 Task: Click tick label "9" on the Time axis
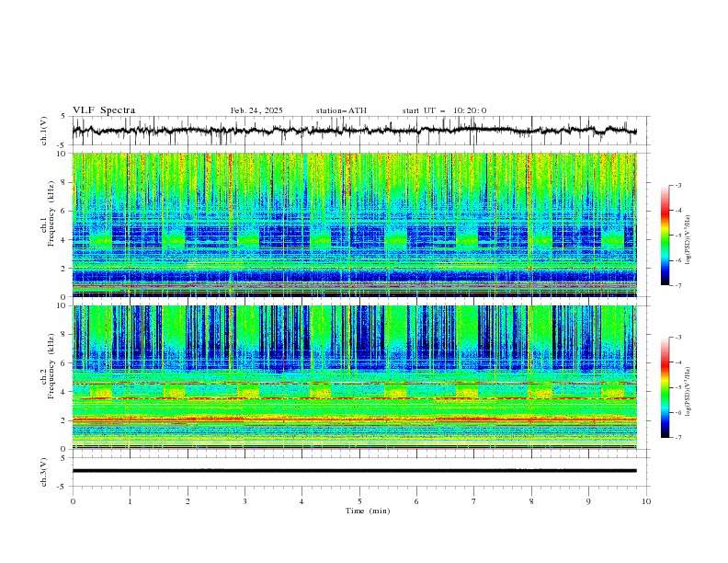pyautogui.click(x=588, y=501)
